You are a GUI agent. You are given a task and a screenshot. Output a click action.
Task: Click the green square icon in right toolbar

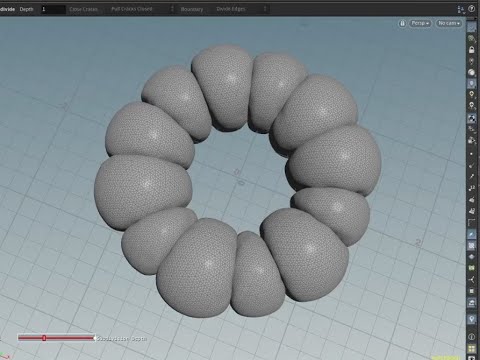point(471,268)
